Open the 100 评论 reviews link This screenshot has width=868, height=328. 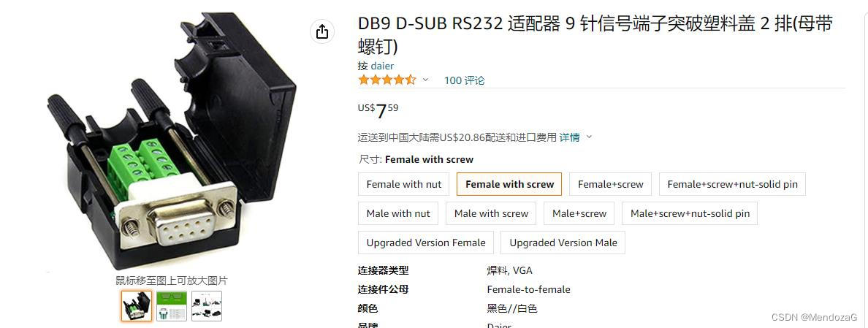click(464, 80)
